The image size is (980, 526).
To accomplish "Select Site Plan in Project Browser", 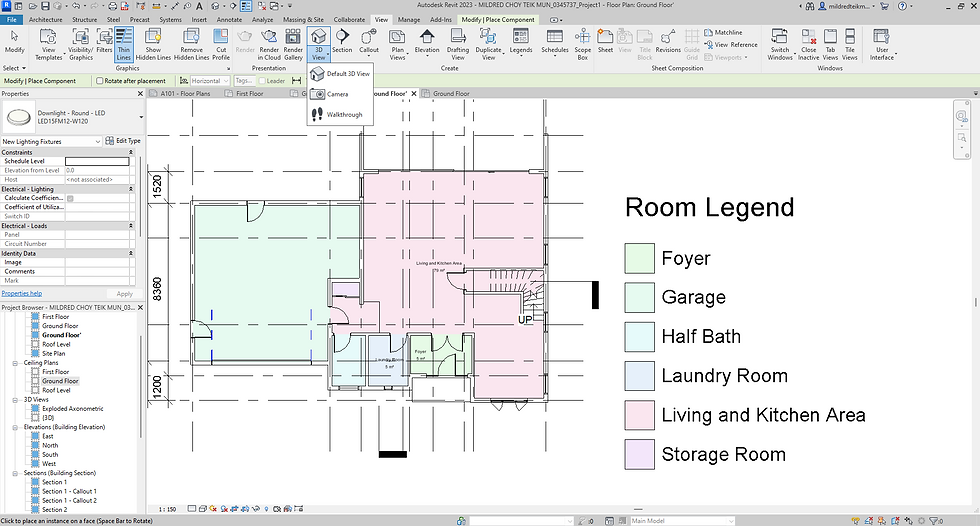I will click(54, 354).
